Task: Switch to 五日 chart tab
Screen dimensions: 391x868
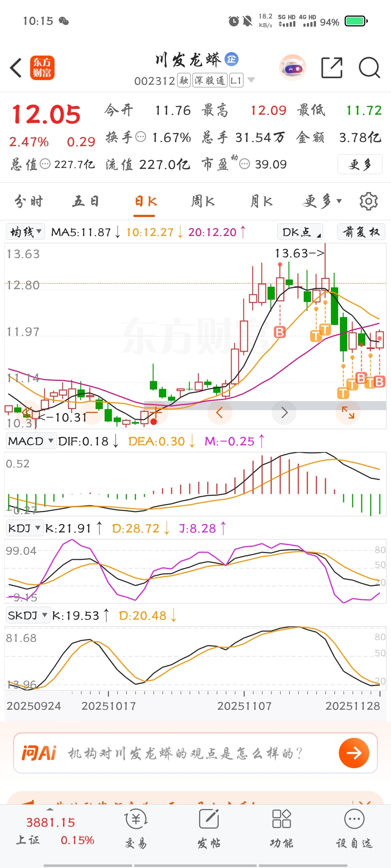Action: (x=85, y=201)
